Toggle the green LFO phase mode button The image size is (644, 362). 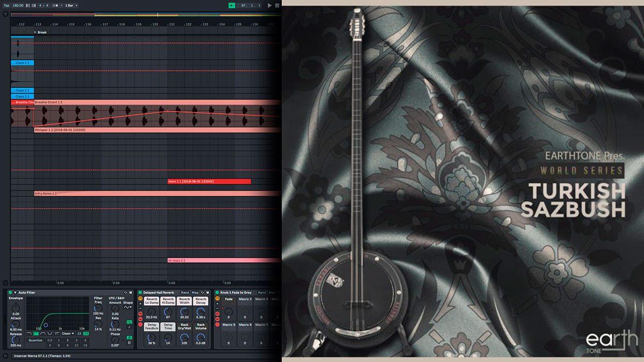129,337
